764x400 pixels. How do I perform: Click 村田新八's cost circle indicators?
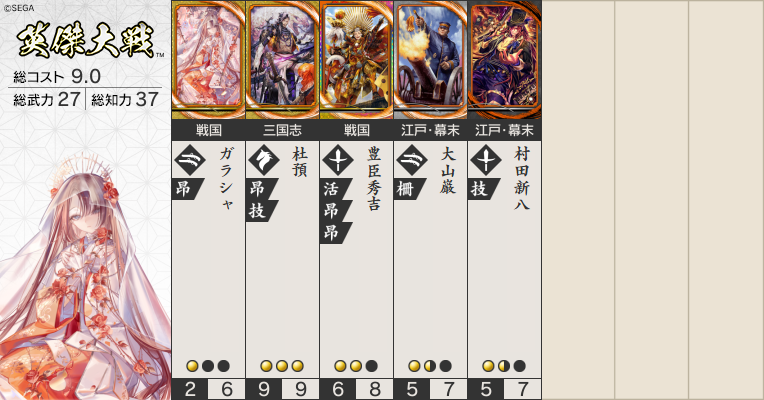point(504,366)
